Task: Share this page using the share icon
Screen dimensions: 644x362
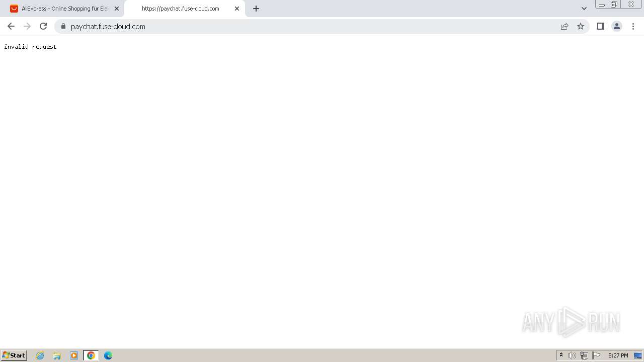Action: click(565, 26)
